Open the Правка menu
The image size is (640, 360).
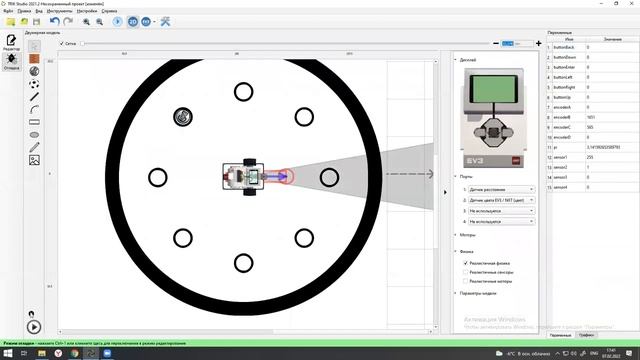[24, 11]
